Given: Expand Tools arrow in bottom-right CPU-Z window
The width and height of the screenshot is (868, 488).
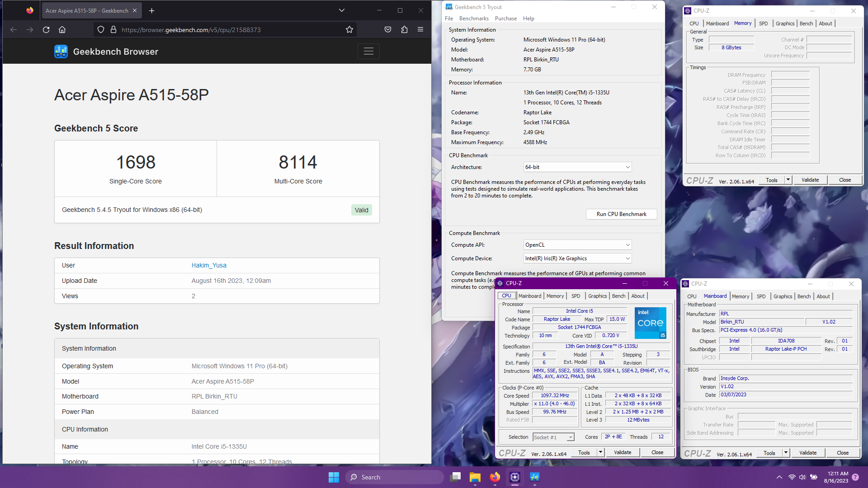Looking at the screenshot, I should pyautogui.click(x=786, y=453).
